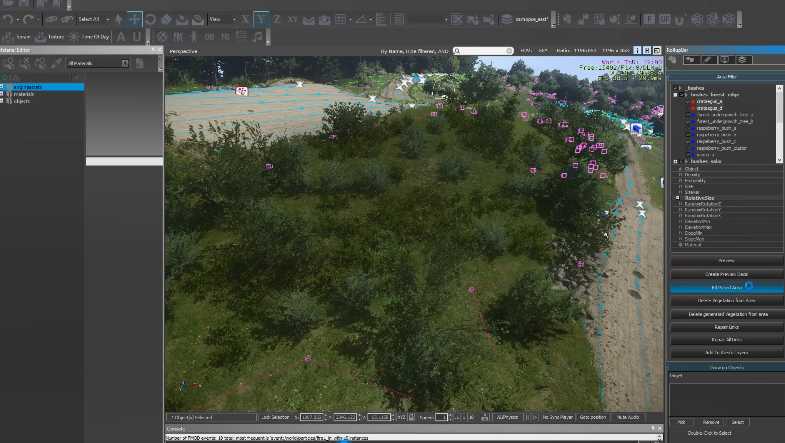Screen dimensions: 785x443
Task: Click the Unlink objects icon
Action: tap(67, 20)
